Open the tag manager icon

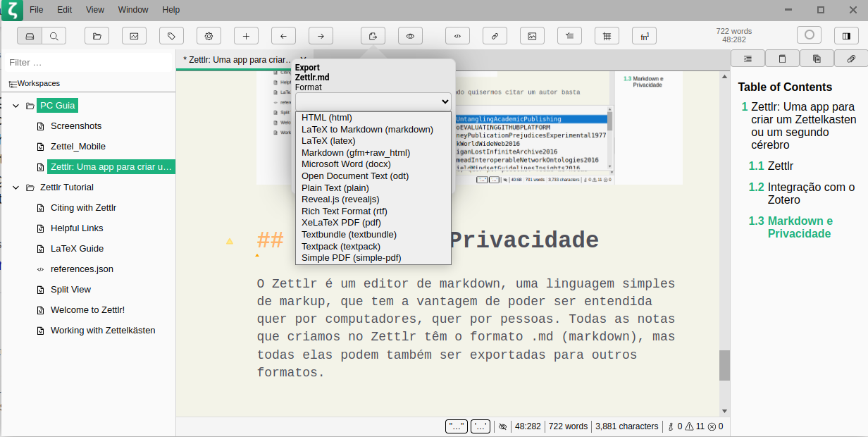click(x=171, y=35)
